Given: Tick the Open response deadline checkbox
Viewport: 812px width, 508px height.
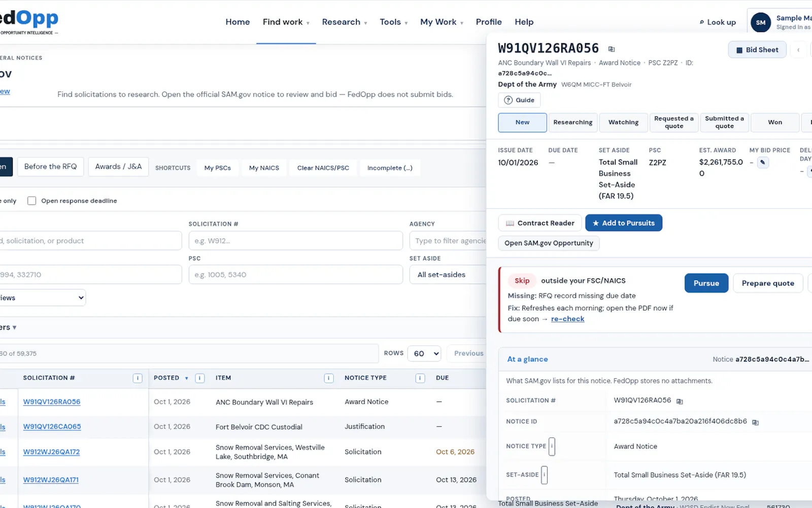Looking at the screenshot, I should coord(31,201).
